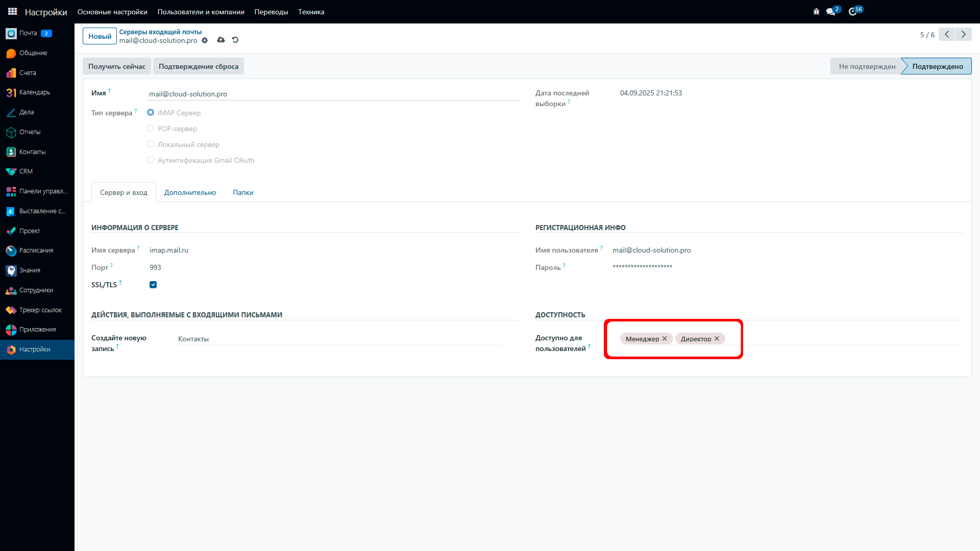The height and width of the screenshot is (551, 980).
Task: Switch to the Дополнительно tab
Action: (x=190, y=192)
